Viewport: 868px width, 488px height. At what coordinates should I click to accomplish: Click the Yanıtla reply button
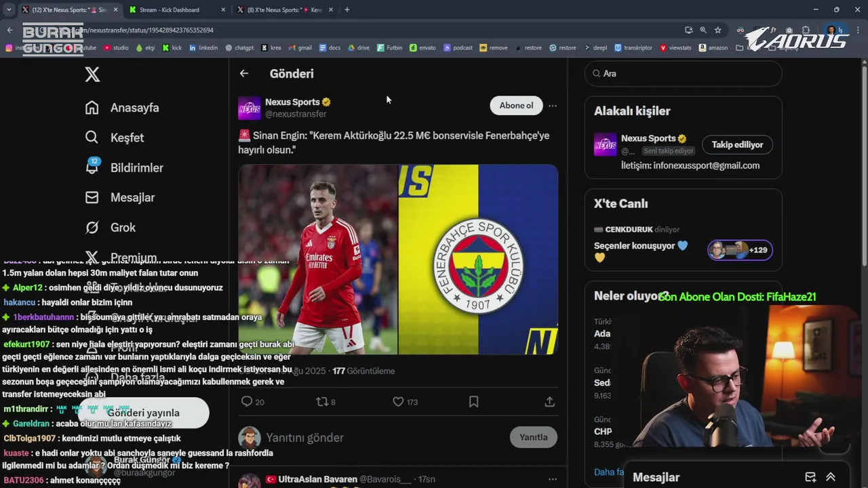click(x=533, y=437)
